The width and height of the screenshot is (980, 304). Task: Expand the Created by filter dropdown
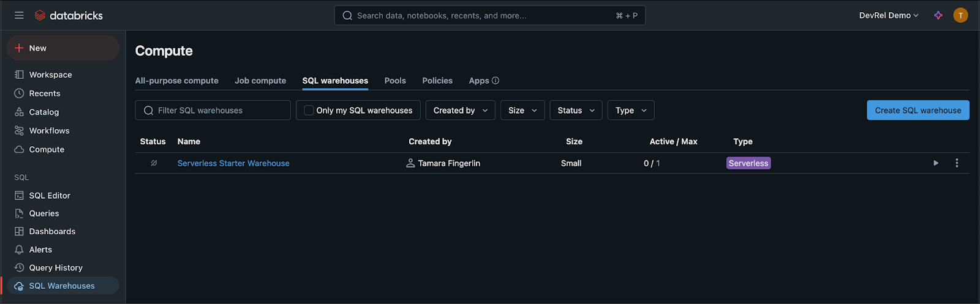click(x=460, y=111)
